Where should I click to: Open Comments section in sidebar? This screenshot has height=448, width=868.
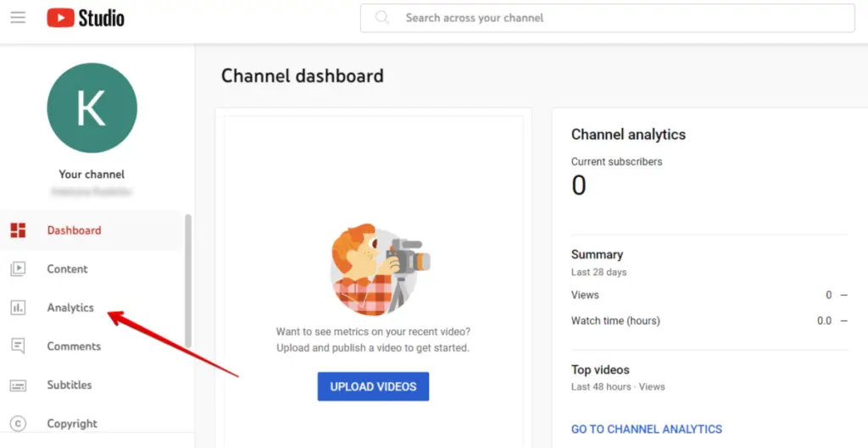[74, 346]
